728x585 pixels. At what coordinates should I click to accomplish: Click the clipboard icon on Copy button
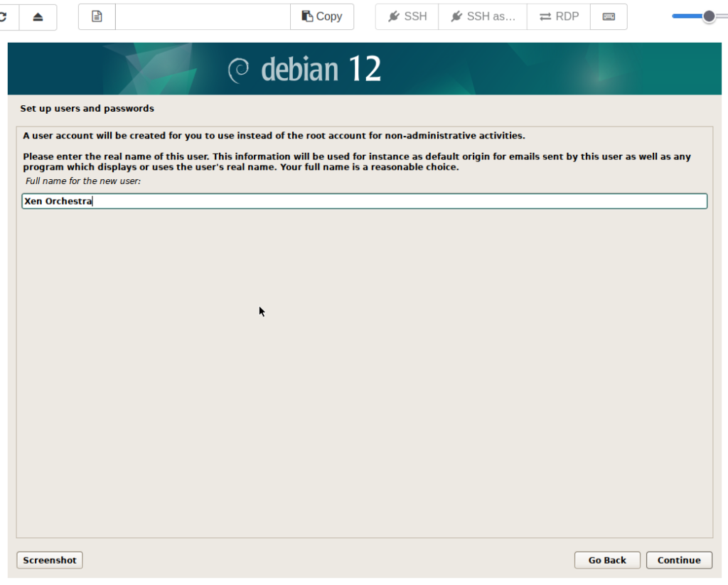[x=307, y=16]
